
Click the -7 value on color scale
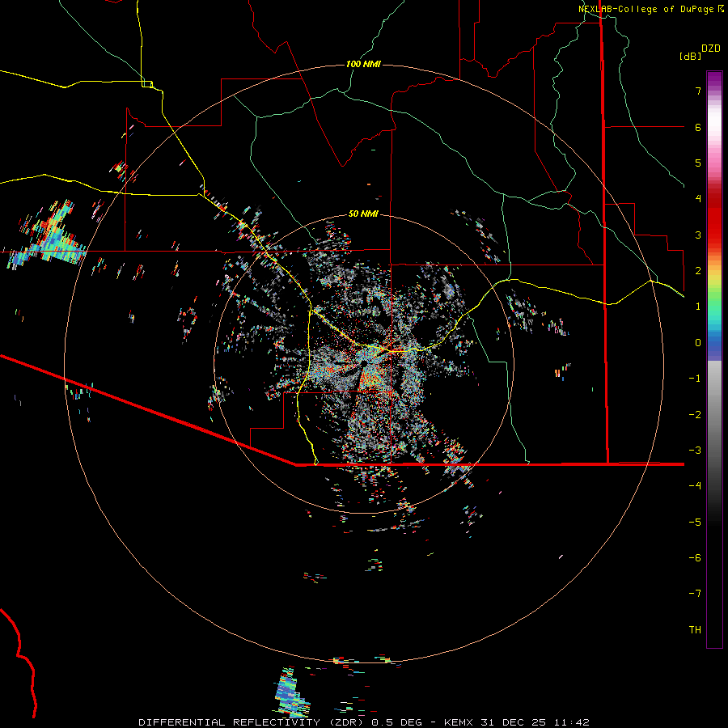click(695, 594)
